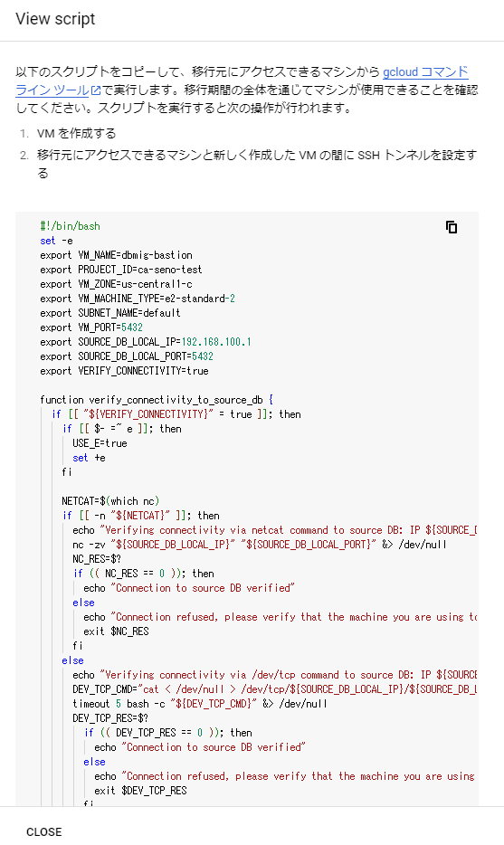Click the NETCAT=$(which nc) line
The image size is (504, 845).
[110, 501]
